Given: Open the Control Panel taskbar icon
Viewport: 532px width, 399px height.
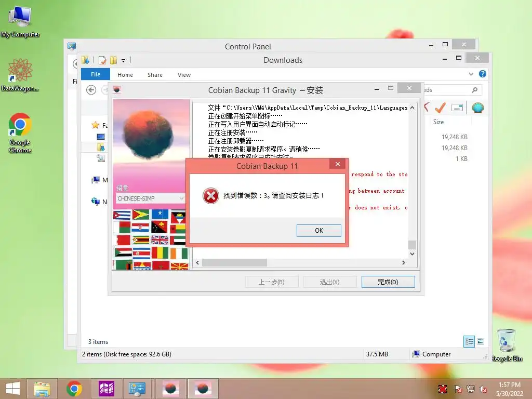Looking at the screenshot, I should pyautogui.click(x=137, y=389).
